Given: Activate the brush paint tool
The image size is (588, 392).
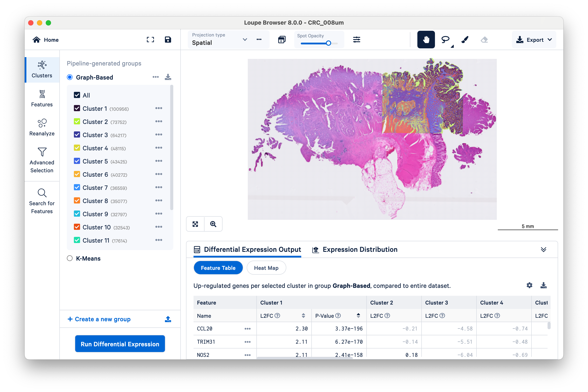Looking at the screenshot, I should (465, 40).
